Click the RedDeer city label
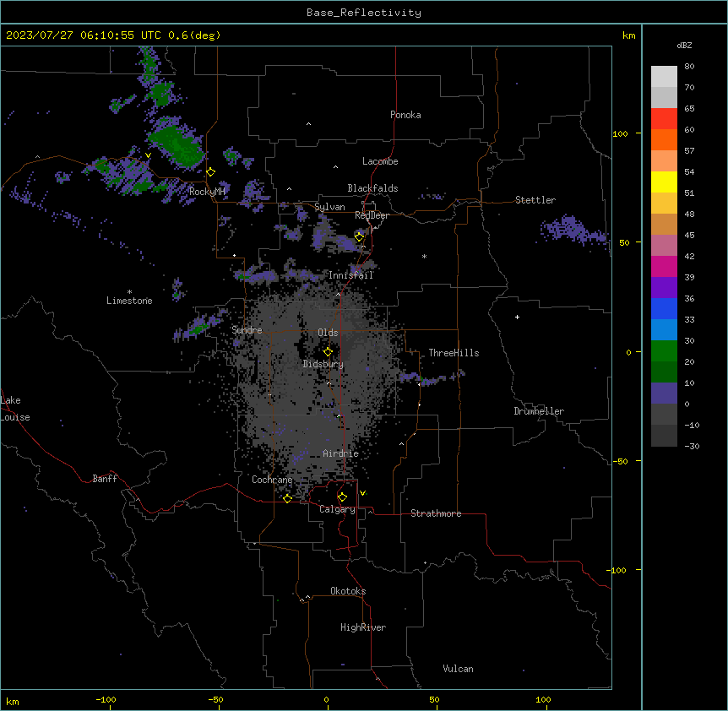Image resolution: width=728 pixels, height=711 pixels. pos(372,215)
